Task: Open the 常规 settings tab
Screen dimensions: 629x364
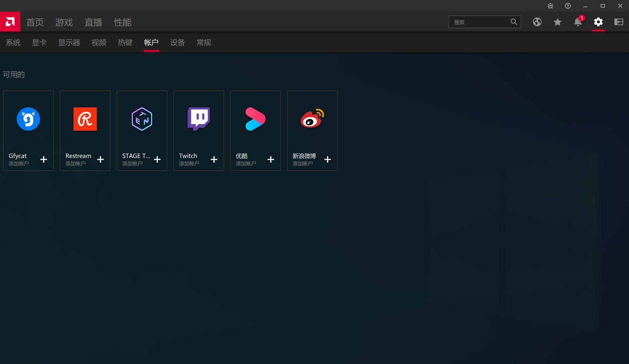Action: click(x=203, y=43)
